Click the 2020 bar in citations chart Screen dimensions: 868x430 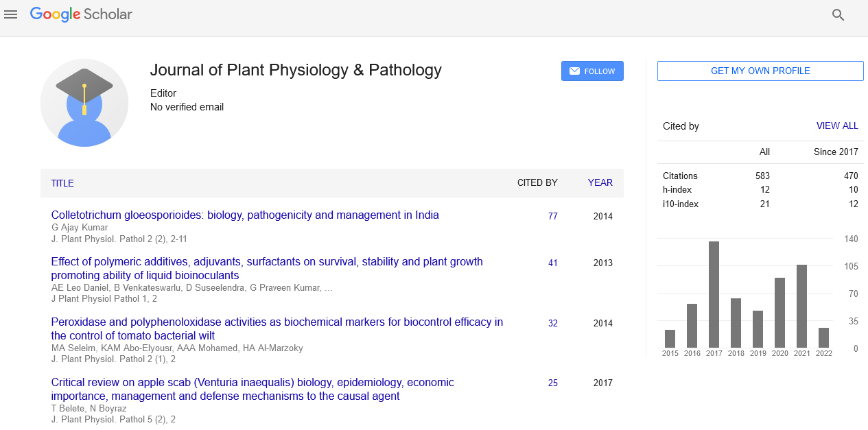coord(779,313)
